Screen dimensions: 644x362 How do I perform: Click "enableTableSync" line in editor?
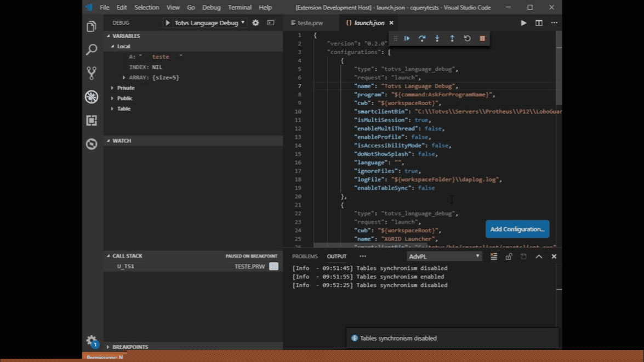tap(394, 188)
